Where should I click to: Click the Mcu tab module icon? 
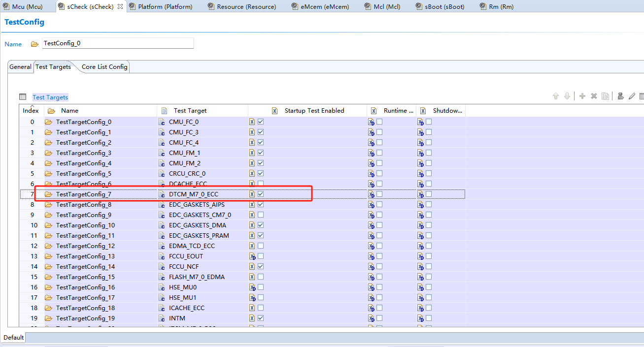tap(6, 6)
